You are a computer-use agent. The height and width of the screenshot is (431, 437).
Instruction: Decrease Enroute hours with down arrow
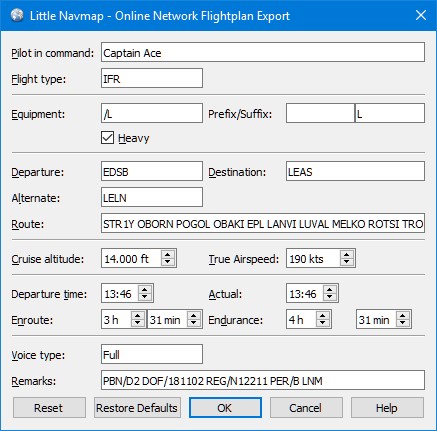138,323
